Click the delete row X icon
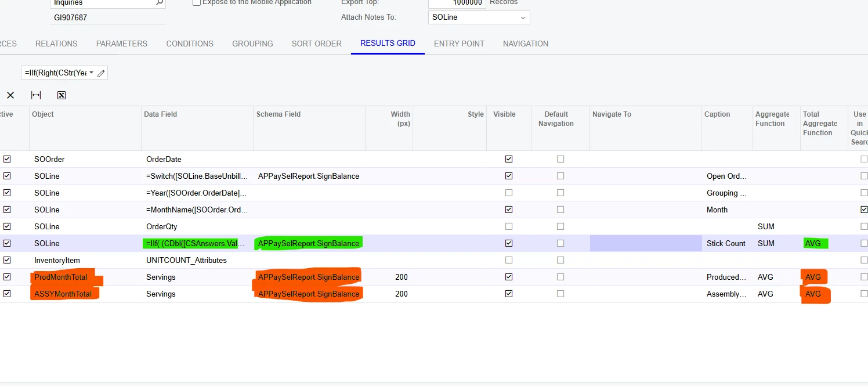The width and height of the screenshot is (868, 386). tap(10, 95)
